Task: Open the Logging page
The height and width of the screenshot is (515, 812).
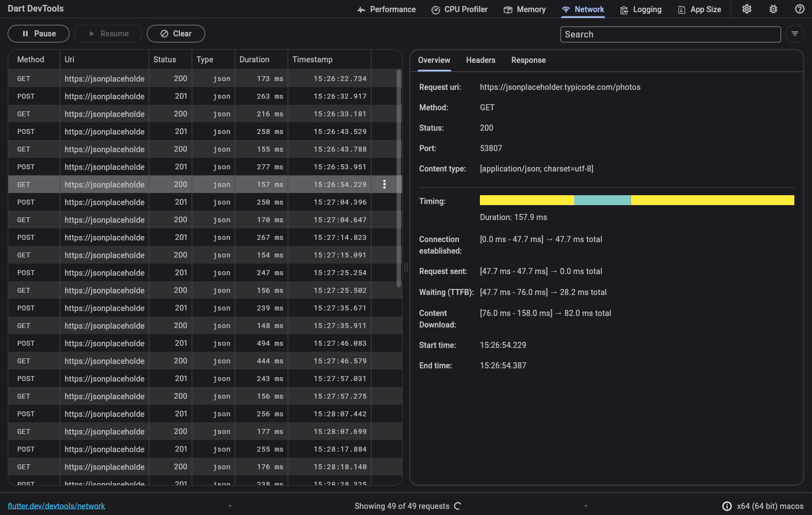Action: [x=640, y=9]
